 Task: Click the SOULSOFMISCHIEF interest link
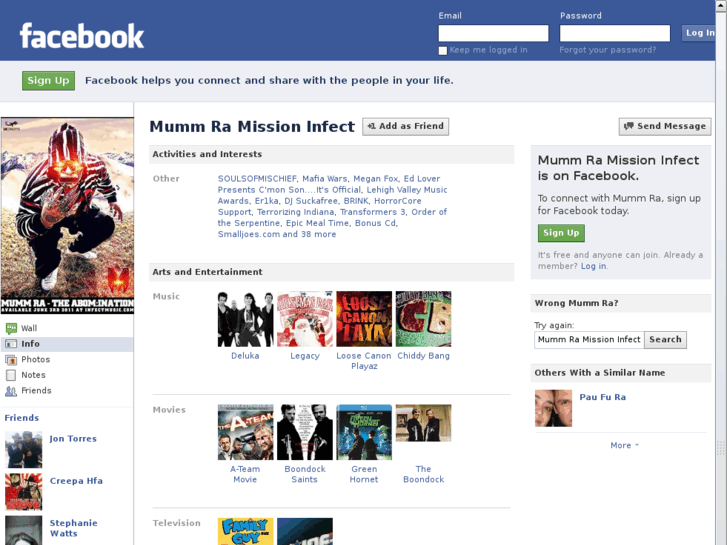(x=257, y=179)
